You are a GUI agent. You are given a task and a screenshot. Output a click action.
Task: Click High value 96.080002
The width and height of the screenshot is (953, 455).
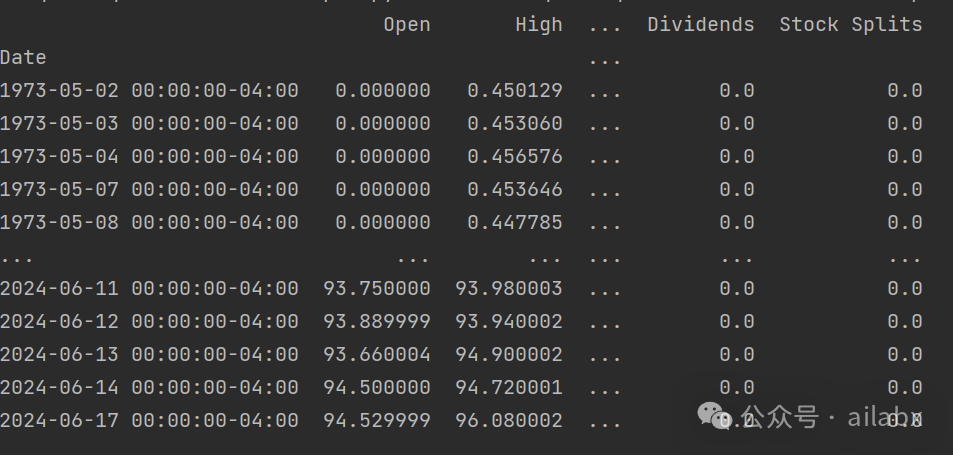click(x=509, y=420)
